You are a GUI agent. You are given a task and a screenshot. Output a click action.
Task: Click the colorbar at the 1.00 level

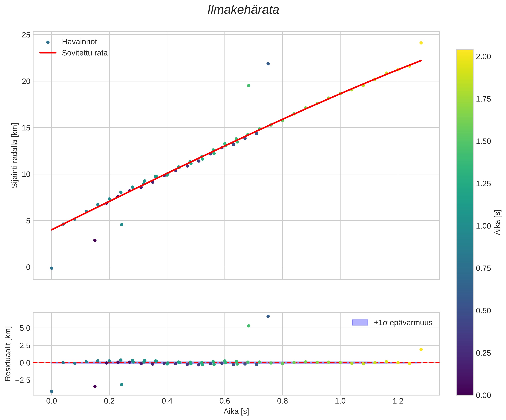click(465, 226)
